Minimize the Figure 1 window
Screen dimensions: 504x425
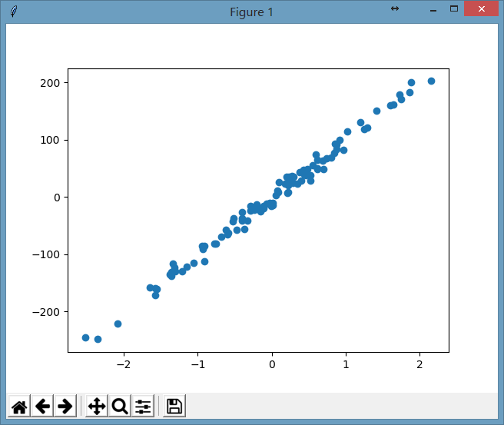pyautogui.click(x=433, y=10)
